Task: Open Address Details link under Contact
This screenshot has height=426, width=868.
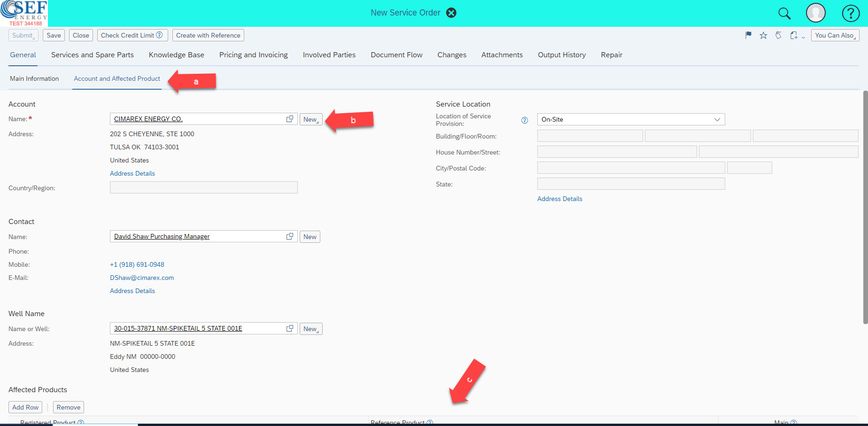Action: [132, 291]
